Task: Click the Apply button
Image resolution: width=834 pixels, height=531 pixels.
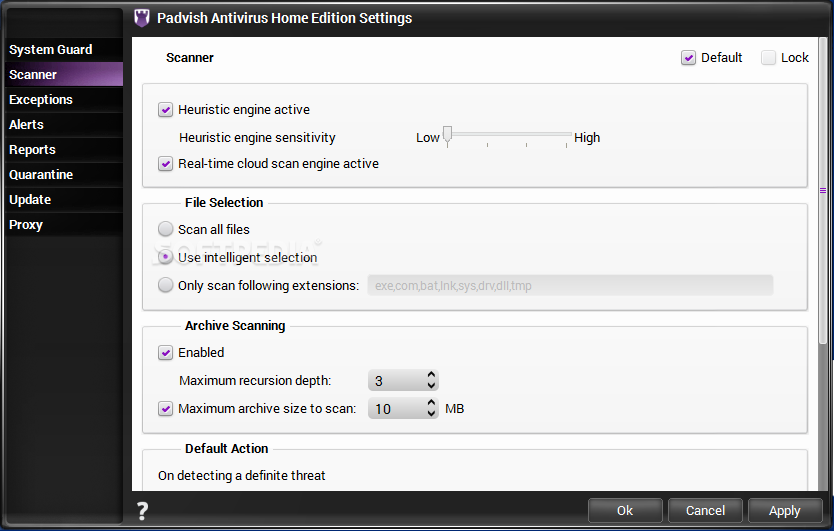Action: (785, 511)
